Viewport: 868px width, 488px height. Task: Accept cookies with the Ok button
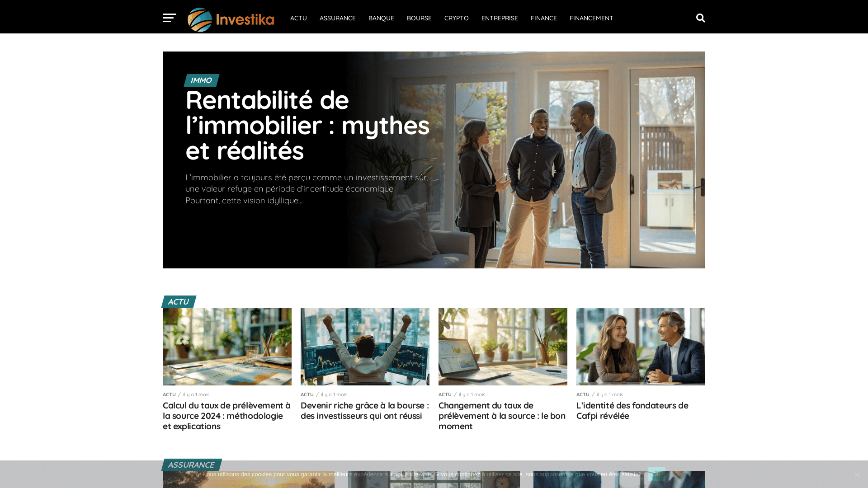pyautogui.click(x=656, y=474)
